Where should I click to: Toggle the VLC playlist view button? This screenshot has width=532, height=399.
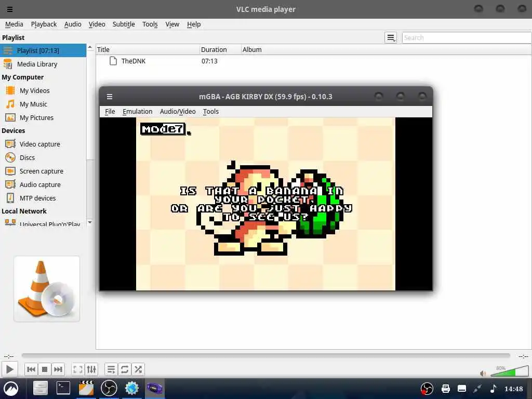(111, 369)
